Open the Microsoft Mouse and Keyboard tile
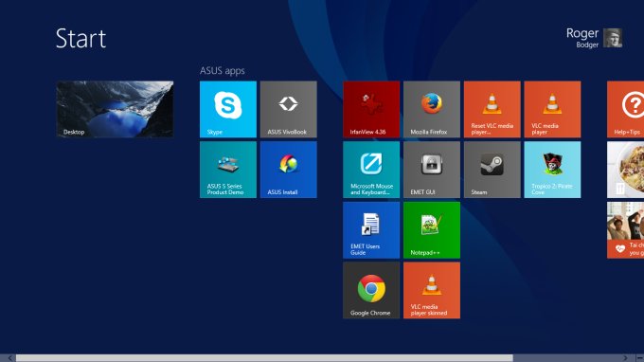This screenshot has height=362, width=644. (371, 170)
